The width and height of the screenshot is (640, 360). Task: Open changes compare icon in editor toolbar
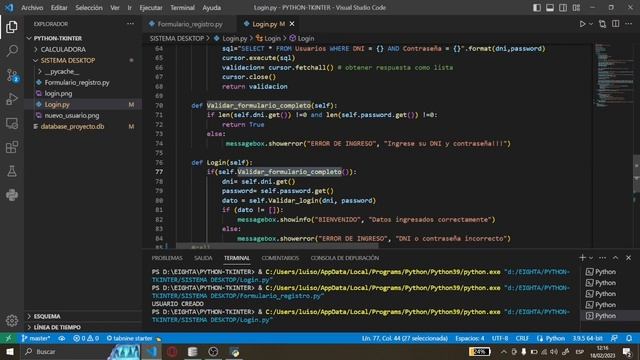[x=602, y=24]
